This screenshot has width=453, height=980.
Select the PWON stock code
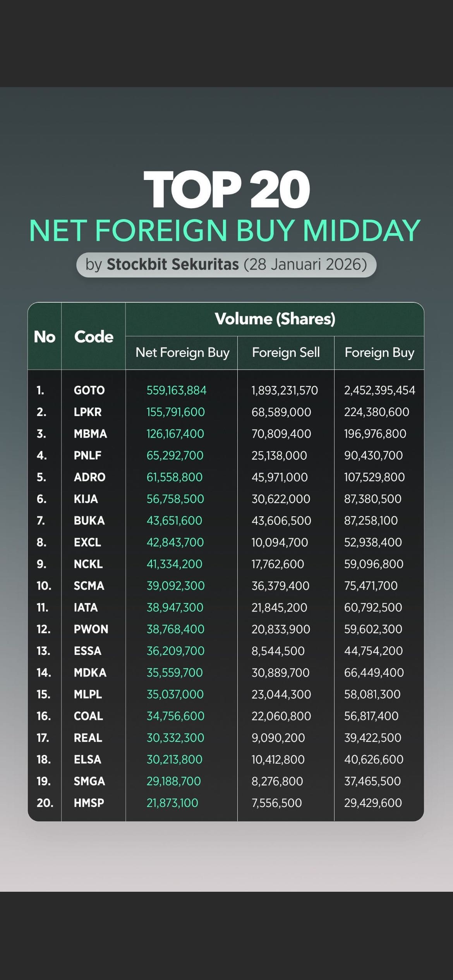(x=91, y=629)
